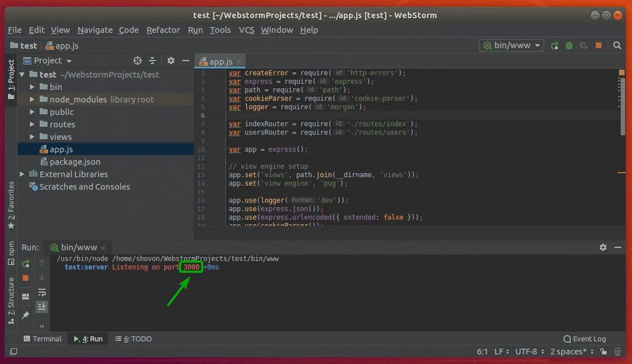
Task: Close the app.js editor tab
Action: pyautogui.click(x=238, y=62)
